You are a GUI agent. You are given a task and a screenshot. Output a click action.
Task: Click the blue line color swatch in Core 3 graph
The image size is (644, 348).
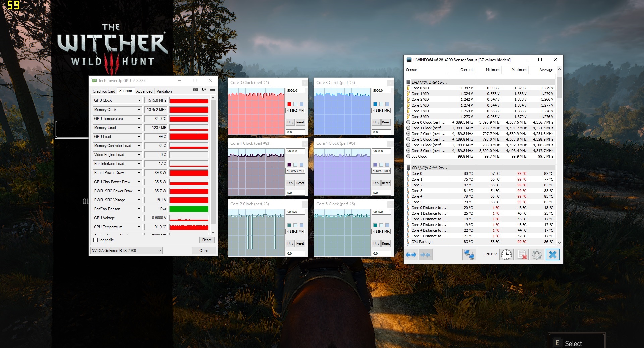(x=375, y=104)
